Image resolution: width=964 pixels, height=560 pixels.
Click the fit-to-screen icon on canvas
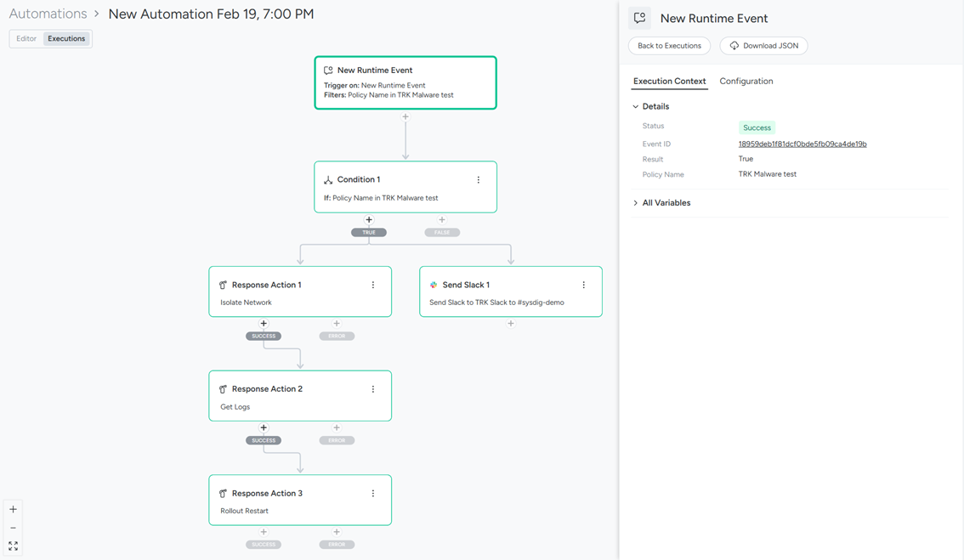tap(14, 546)
